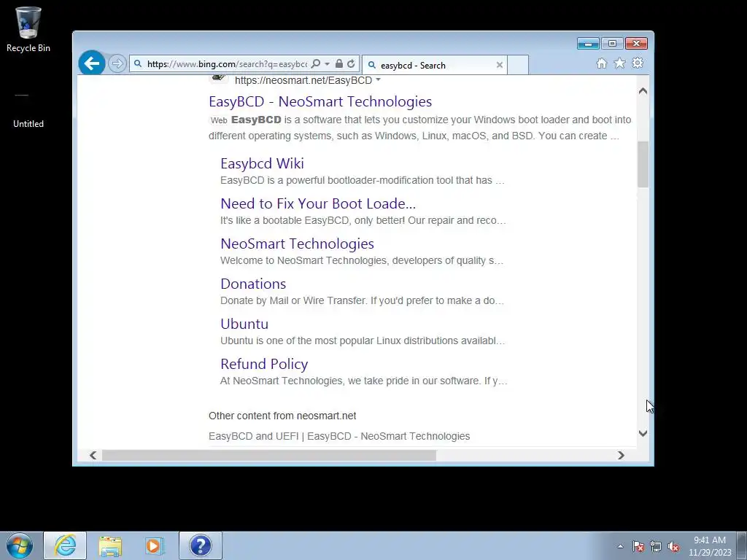Viewport: 747px width, 560px height.
Task: Click Internet Explorer in the taskbar
Action: [x=65, y=545]
